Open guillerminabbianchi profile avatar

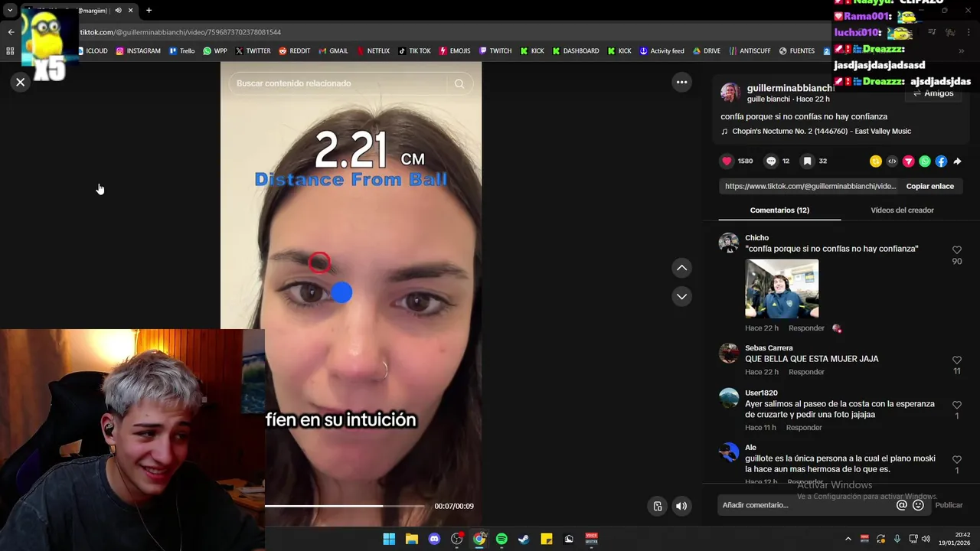[730, 93]
